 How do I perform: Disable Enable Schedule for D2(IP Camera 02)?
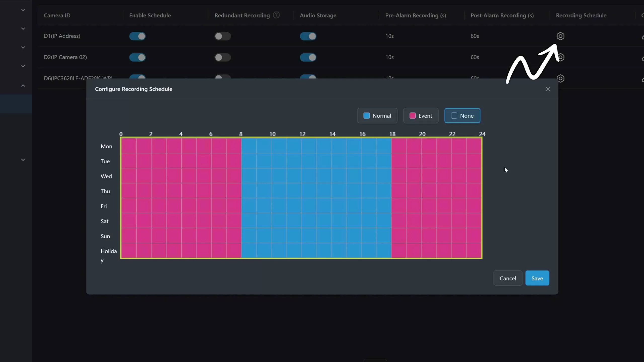137,57
